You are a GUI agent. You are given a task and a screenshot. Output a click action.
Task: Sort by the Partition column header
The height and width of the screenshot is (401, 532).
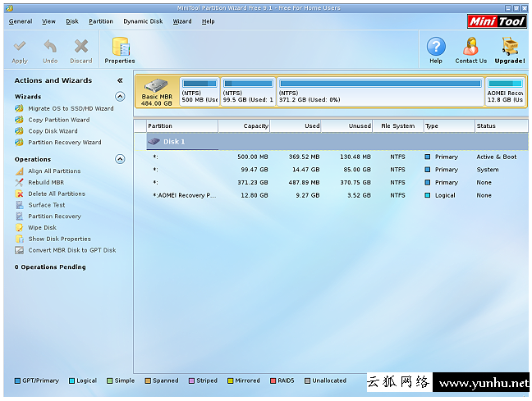tap(182, 125)
